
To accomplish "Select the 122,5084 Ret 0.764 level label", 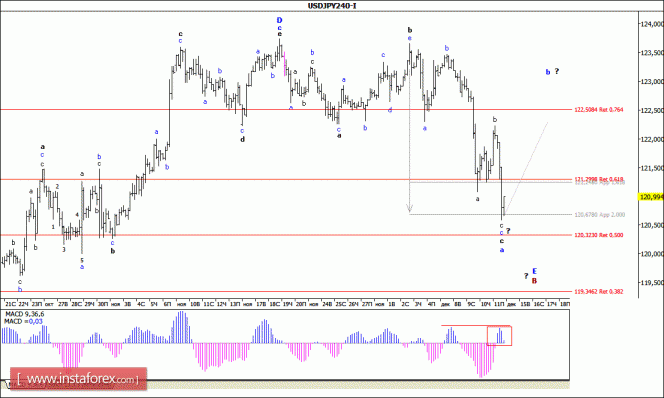I will [599, 110].
